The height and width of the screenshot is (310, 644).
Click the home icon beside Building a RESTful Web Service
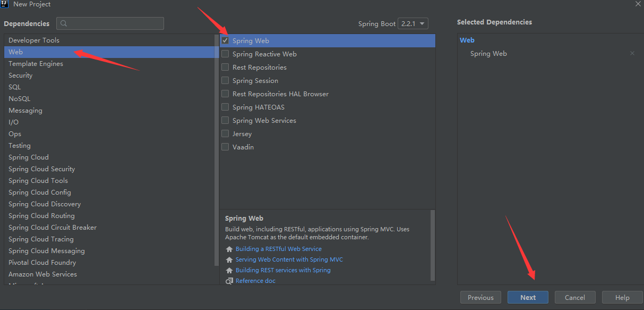coord(229,249)
